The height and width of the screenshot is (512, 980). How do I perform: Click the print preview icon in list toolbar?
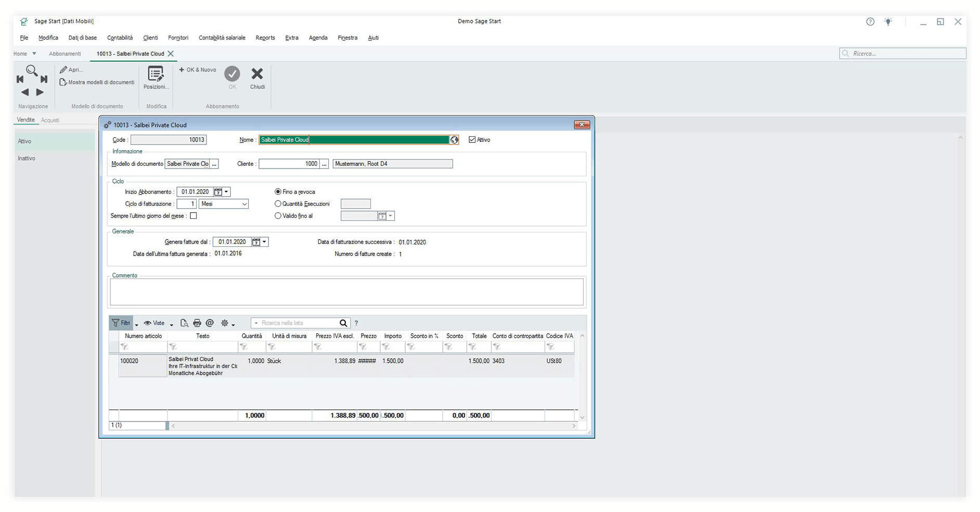point(184,323)
